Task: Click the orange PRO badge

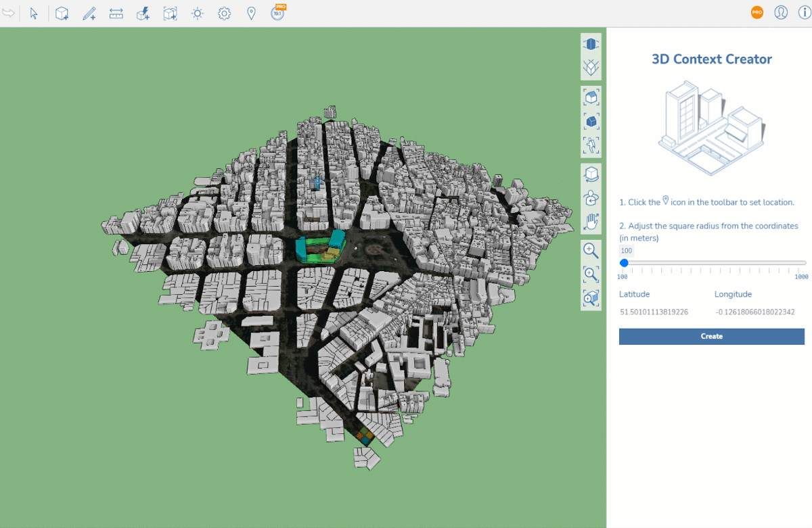Action: pyautogui.click(x=757, y=13)
